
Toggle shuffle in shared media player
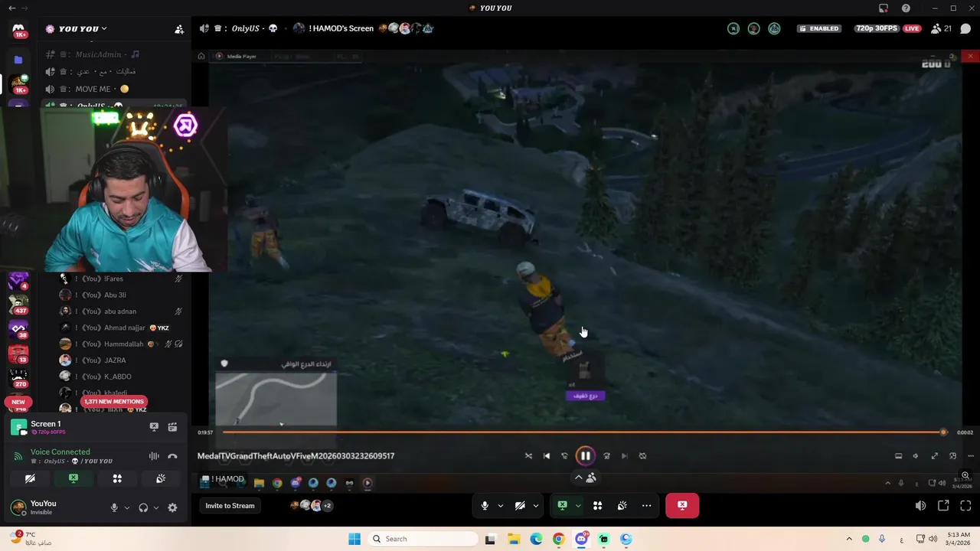[528, 455]
